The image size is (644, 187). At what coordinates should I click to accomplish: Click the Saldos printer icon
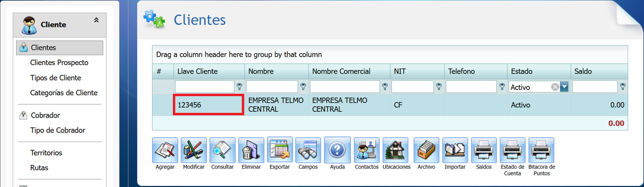click(484, 150)
